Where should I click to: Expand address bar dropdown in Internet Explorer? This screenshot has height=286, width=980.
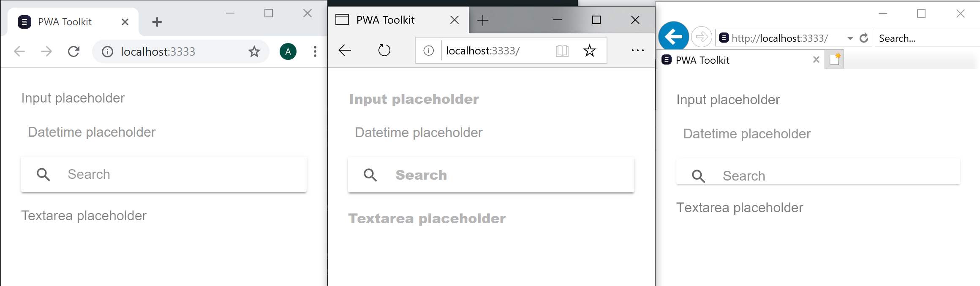pos(850,38)
